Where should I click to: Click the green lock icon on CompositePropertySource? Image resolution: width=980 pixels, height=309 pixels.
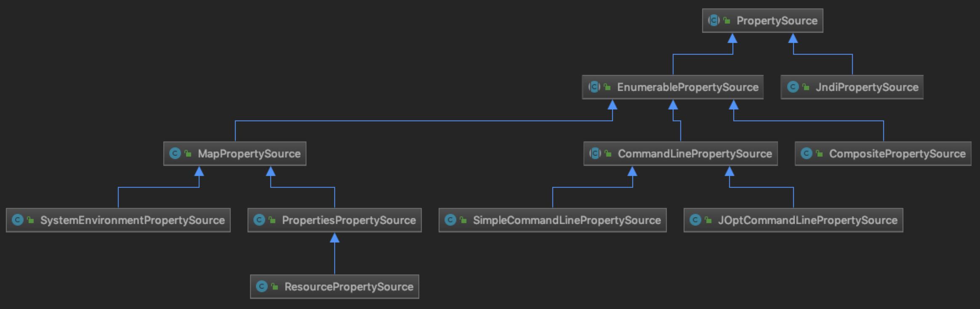tap(819, 153)
